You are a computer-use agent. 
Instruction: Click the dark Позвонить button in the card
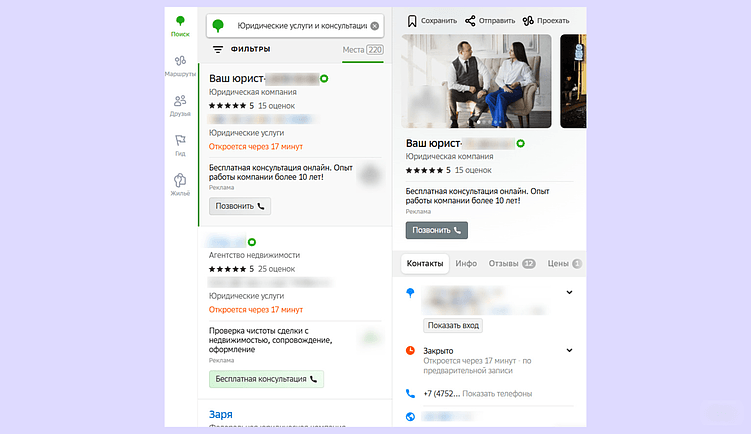click(x=437, y=230)
